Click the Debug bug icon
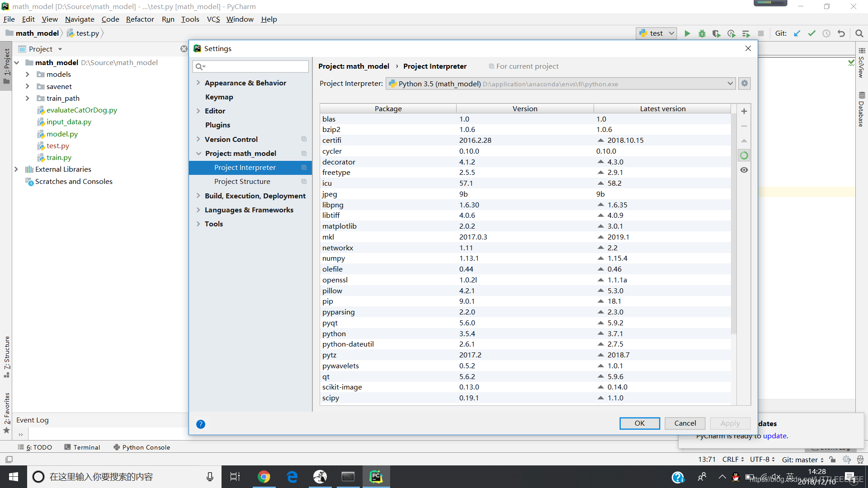This screenshot has width=868, height=488. [702, 33]
